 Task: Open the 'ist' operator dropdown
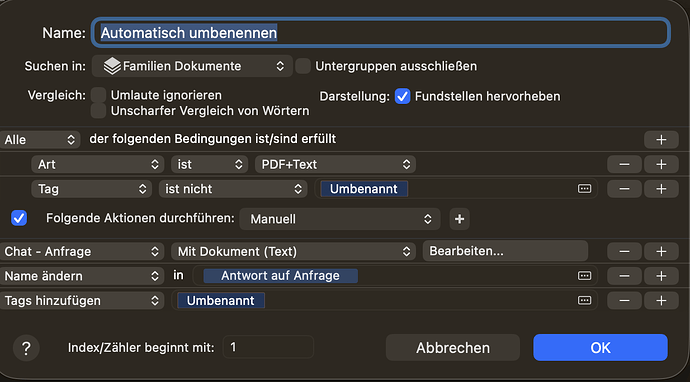[209, 164]
